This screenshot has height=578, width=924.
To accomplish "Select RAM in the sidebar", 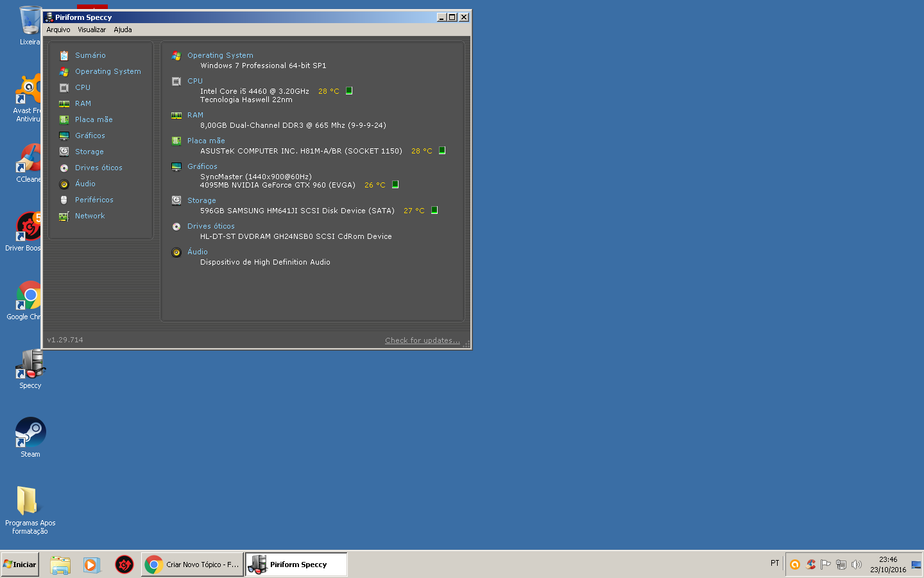I will (83, 103).
